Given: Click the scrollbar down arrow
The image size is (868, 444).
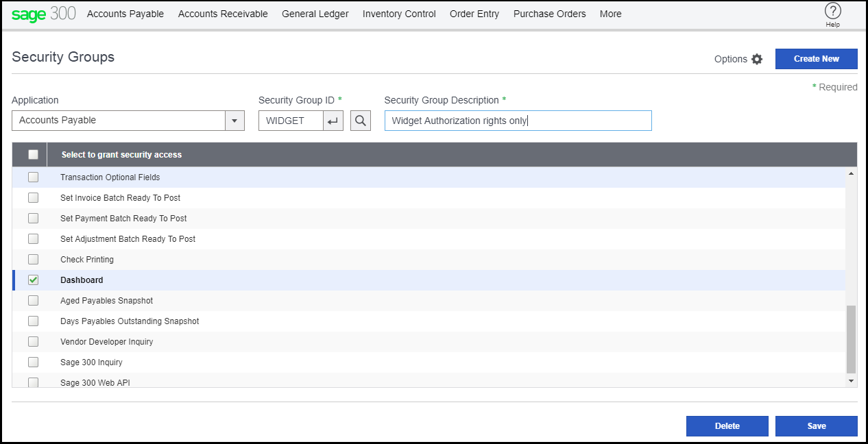Looking at the screenshot, I should coord(851,380).
